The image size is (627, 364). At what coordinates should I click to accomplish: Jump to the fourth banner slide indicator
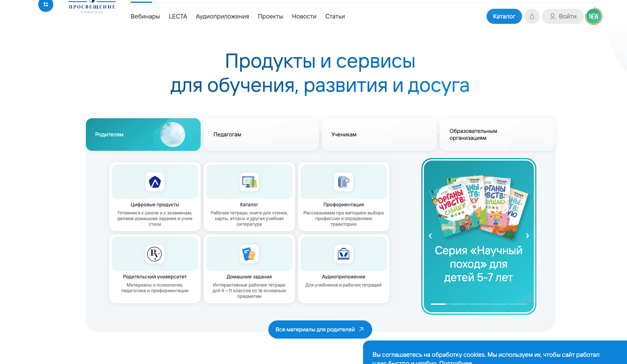(x=498, y=304)
